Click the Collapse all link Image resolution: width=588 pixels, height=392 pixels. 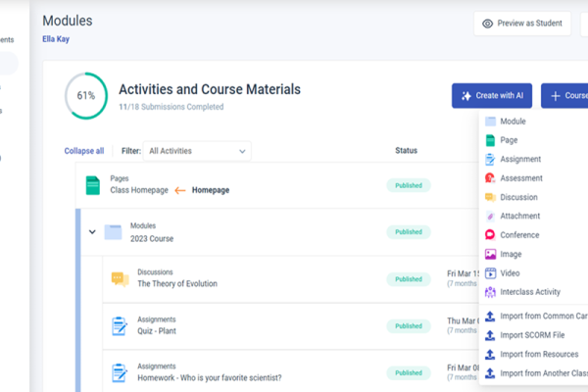click(x=84, y=151)
